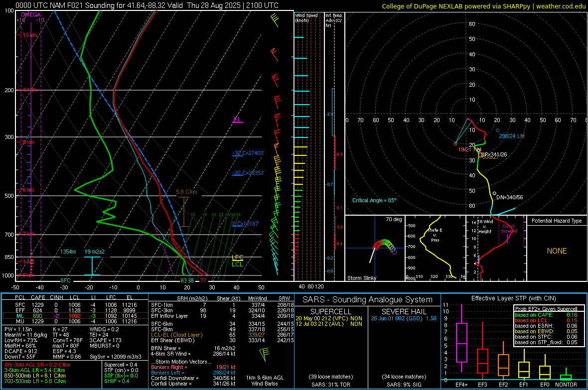Click the SARS: 9% SIG text
This screenshot has width=588, height=390.
tap(404, 385)
